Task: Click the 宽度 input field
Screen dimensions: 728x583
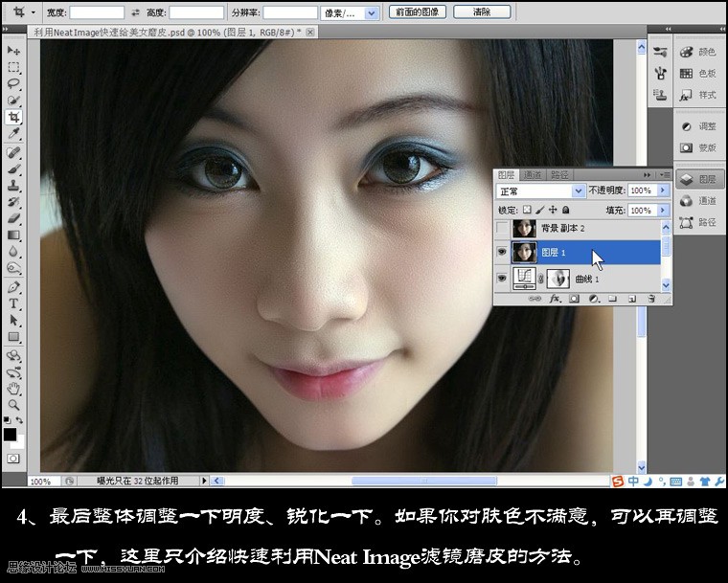Action: (x=97, y=12)
